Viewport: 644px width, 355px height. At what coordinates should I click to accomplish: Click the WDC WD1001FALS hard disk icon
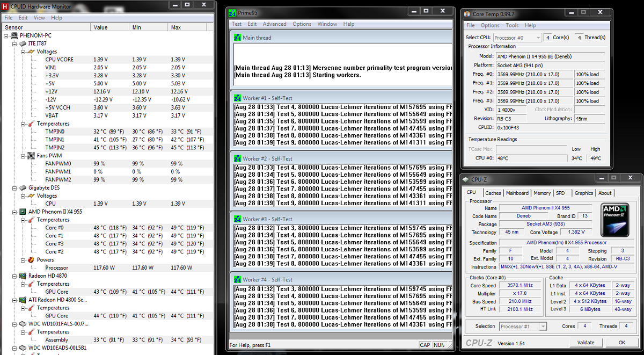(x=23, y=323)
